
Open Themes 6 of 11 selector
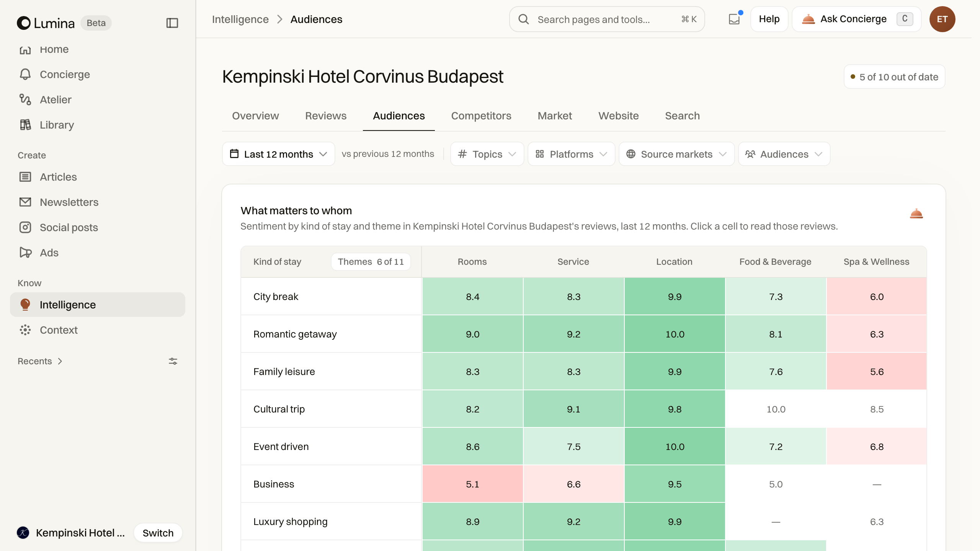371,262
